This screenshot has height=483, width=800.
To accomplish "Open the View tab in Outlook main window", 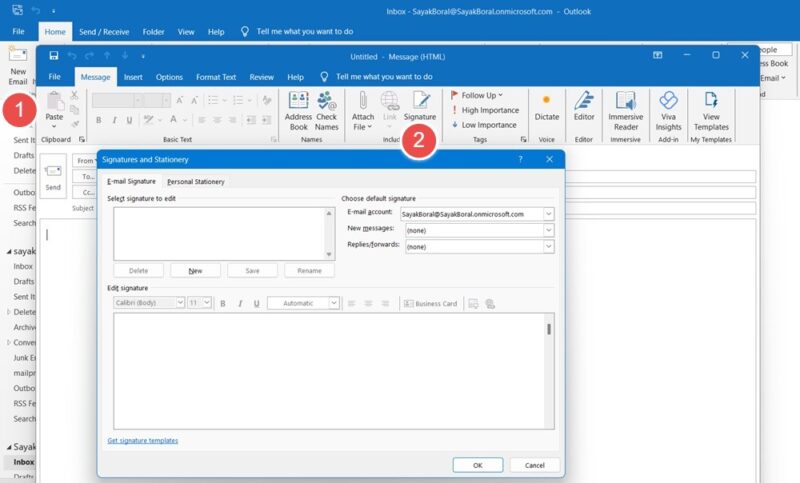I will [186, 32].
